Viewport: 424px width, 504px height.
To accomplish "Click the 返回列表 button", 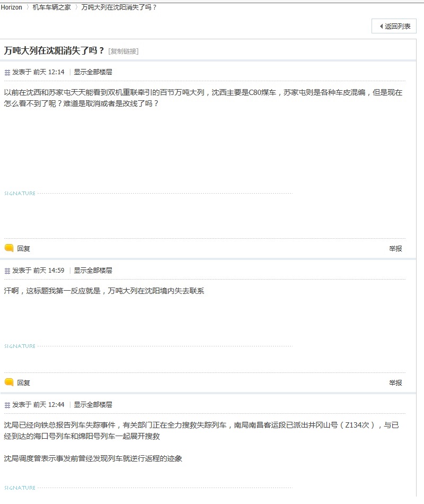I will point(394,26).
